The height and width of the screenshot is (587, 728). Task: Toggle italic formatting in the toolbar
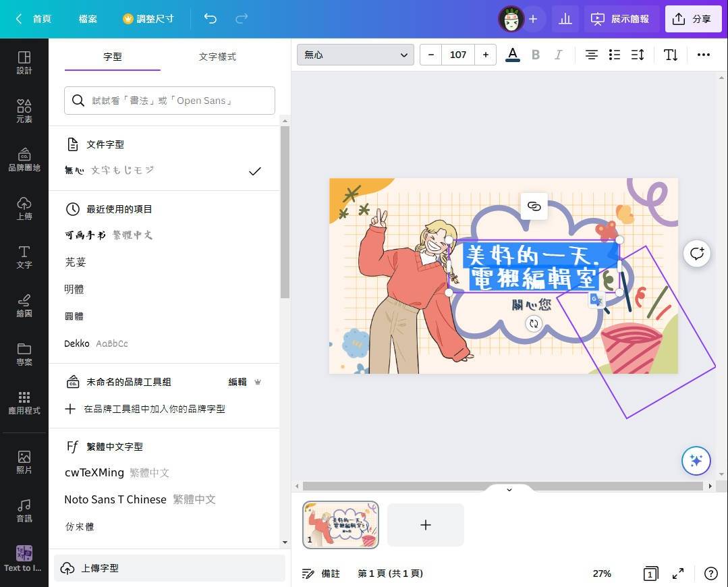coord(559,55)
